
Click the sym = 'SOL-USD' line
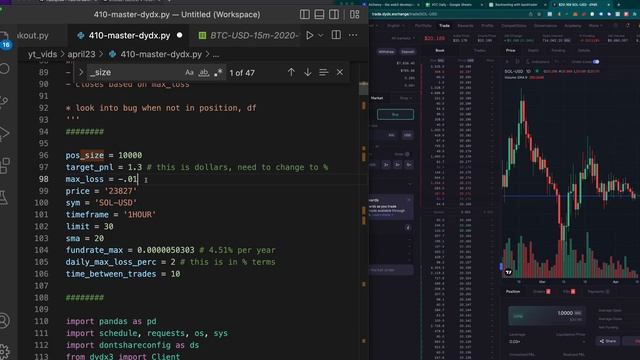[101, 202]
